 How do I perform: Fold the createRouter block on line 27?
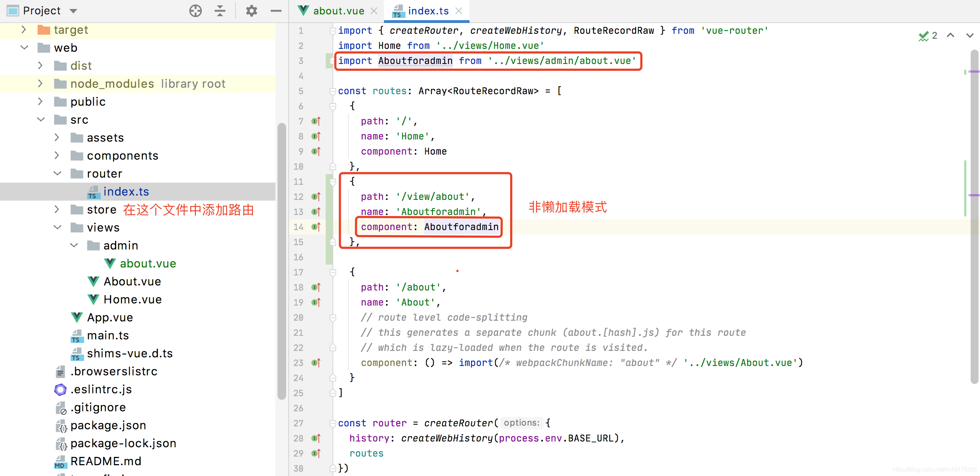333,423
